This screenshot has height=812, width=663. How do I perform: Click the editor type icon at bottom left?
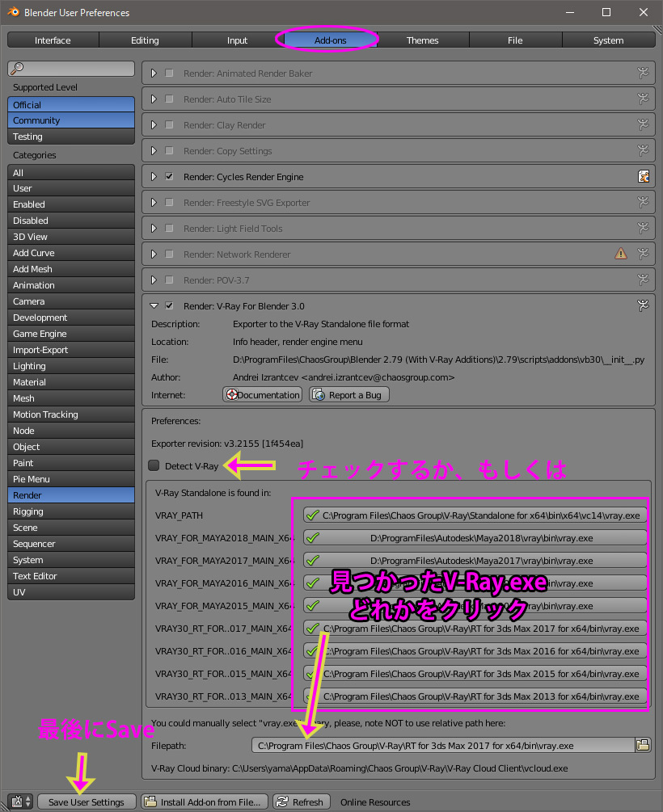click(21, 801)
